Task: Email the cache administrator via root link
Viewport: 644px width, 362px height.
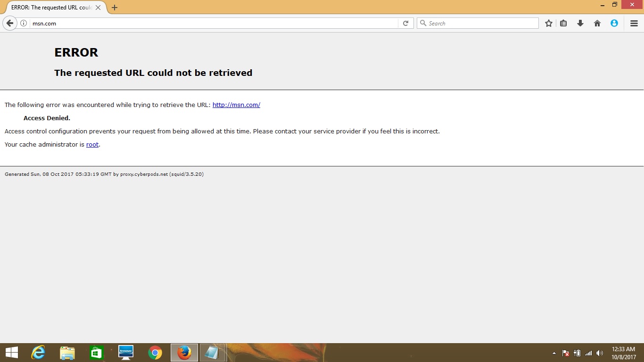Action: click(x=92, y=145)
